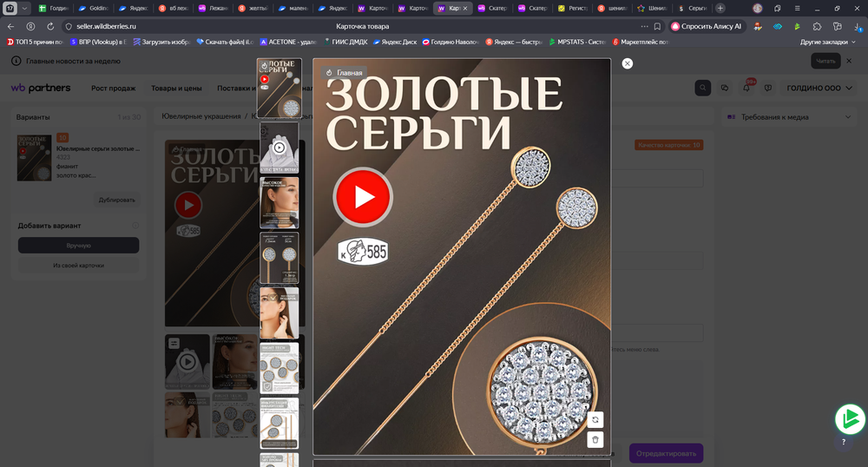Select the Высокое качество woman thumbnail
868x467 pixels.
click(x=279, y=202)
